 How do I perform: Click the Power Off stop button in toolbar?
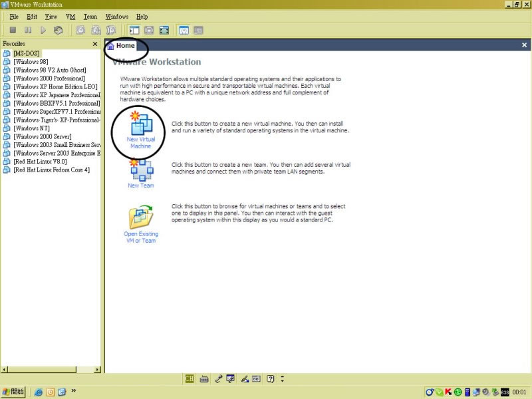13,30
